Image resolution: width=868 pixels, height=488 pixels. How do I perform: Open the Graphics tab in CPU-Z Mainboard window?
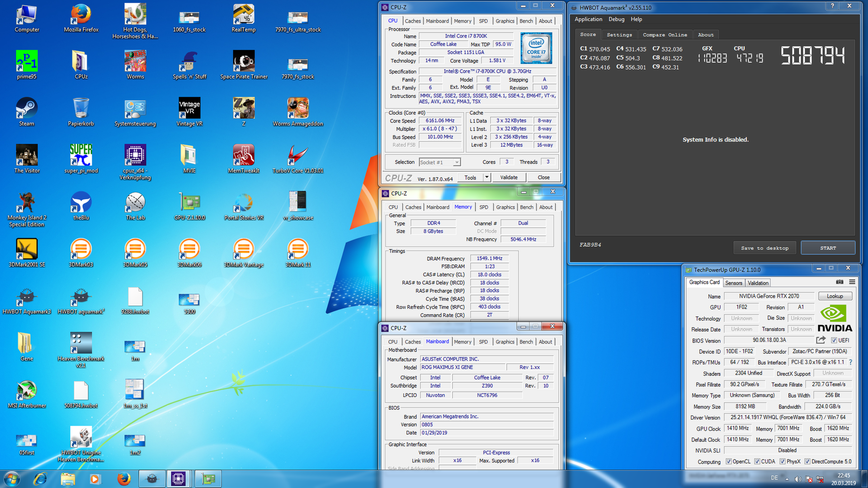505,342
